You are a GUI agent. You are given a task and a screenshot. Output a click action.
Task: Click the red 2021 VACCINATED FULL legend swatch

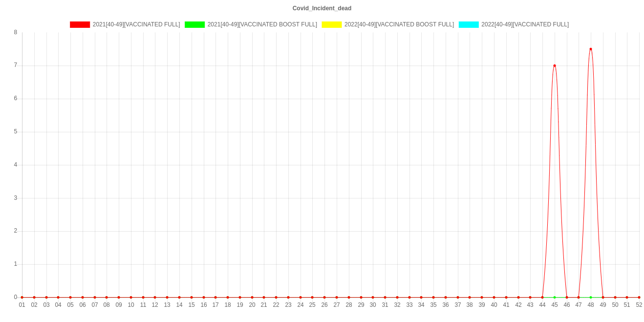80,24
